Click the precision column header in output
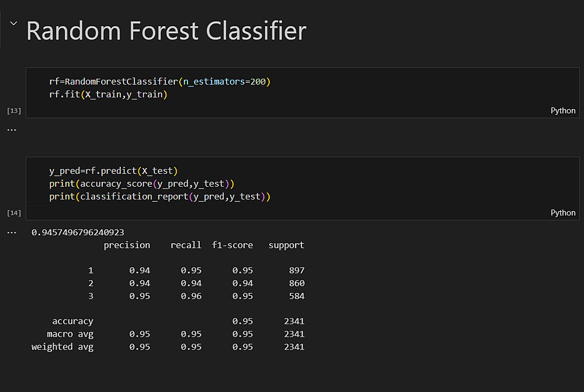Image resolution: width=584 pixels, height=392 pixels. click(127, 245)
